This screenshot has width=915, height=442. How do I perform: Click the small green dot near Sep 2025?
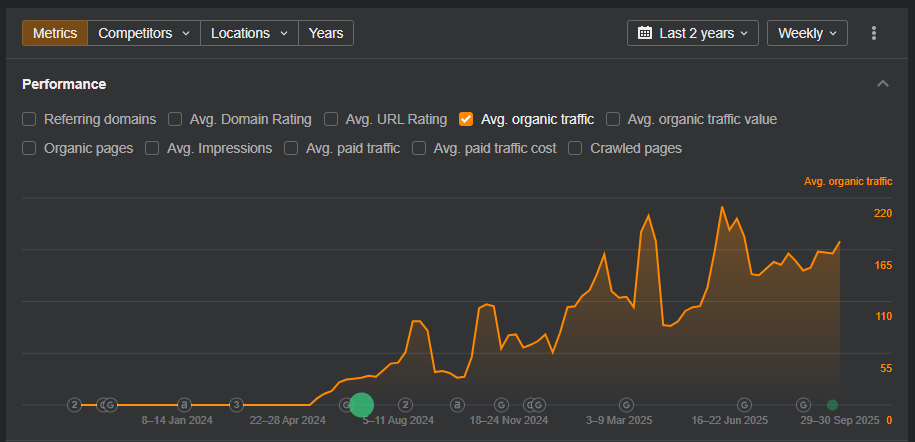pyautogui.click(x=832, y=405)
